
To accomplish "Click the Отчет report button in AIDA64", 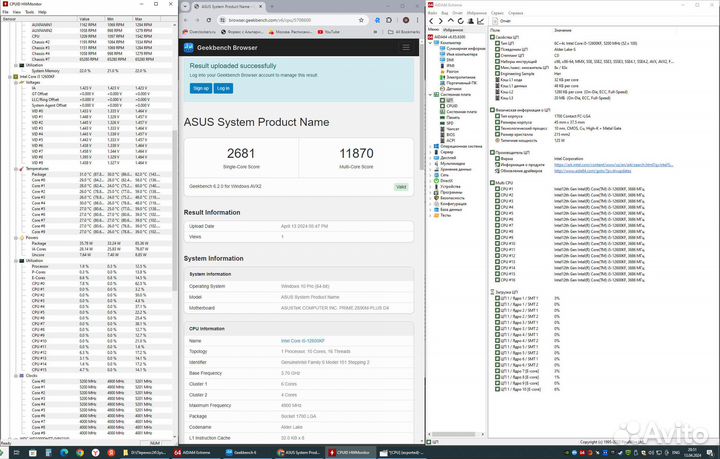I will (x=501, y=21).
